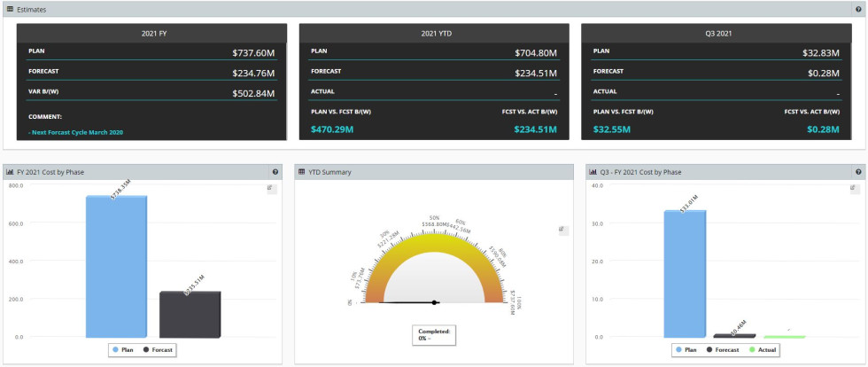
Task: Click the blue Plan bar in FY 2021 chart
Action: [x=116, y=266]
